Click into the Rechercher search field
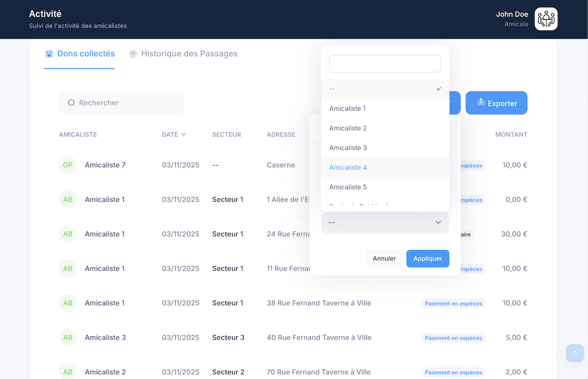The width and height of the screenshot is (588, 379). [128, 103]
